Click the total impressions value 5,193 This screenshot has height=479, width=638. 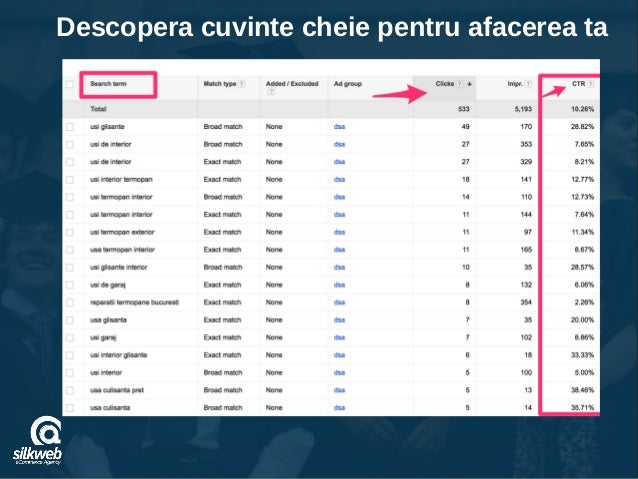[523, 109]
